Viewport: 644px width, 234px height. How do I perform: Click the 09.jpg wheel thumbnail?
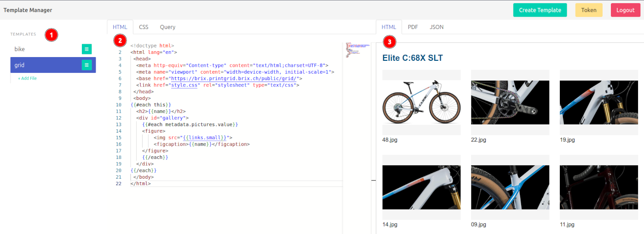coord(510,187)
